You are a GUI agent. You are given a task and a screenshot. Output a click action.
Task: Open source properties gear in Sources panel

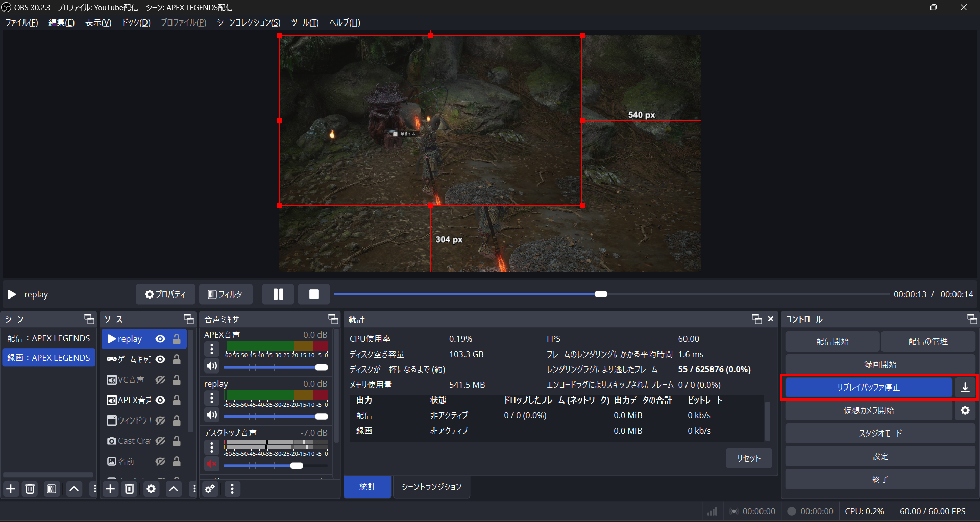coord(151,489)
